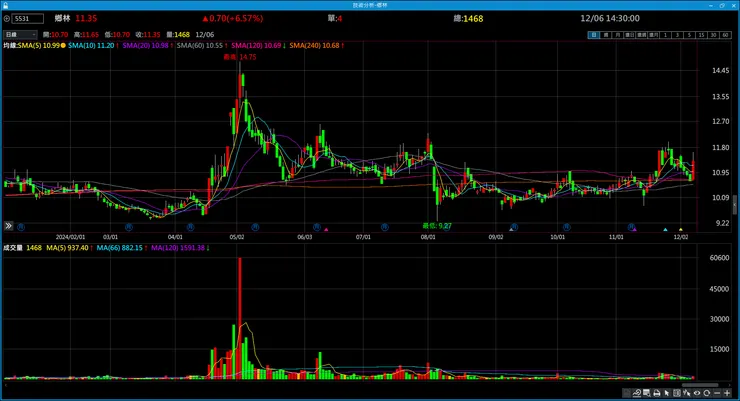Click the SMA(5) 10.99 indicator label
This screenshot has width=740, height=401.
pyautogui.click(x=39, y=45)
